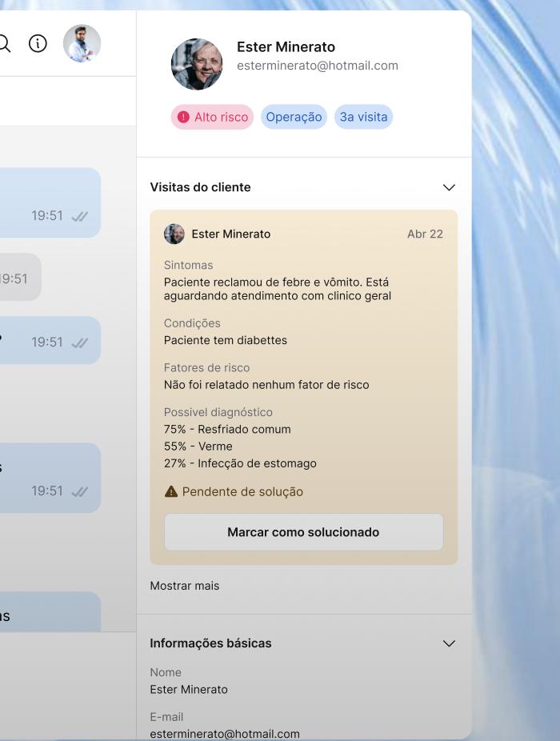Click Ester Minerato's large profile photo
This screenshot has width=560, height=741.
click(x=197, y=64)
